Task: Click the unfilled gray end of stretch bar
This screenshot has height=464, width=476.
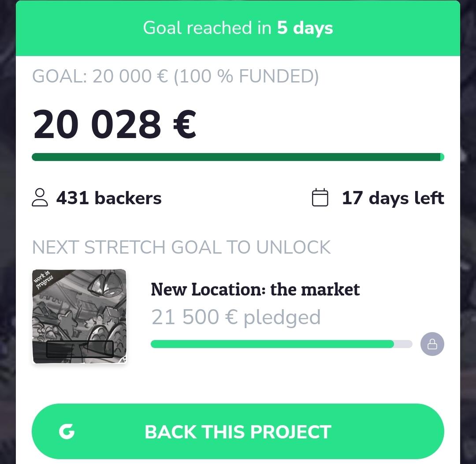Action: pyautogui.click(x=403, y=344)
